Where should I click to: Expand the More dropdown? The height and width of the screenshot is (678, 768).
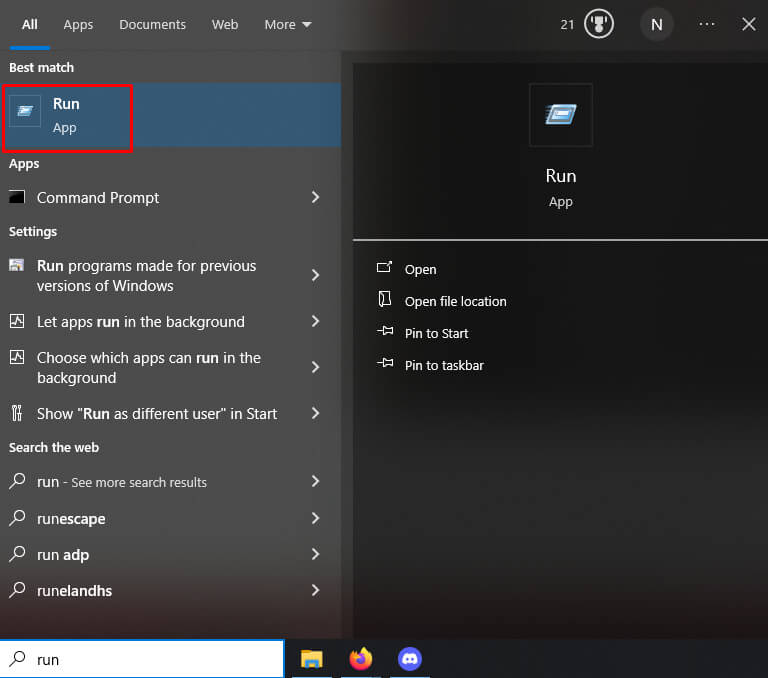coord(288,24)
